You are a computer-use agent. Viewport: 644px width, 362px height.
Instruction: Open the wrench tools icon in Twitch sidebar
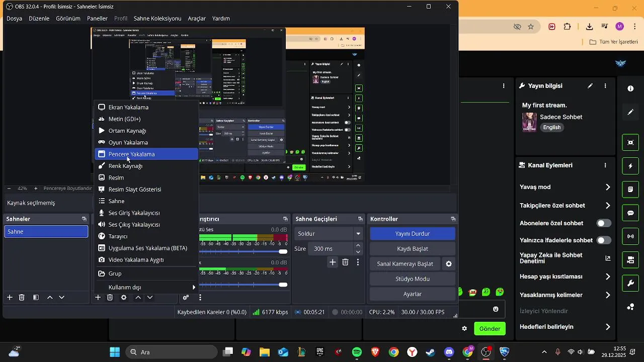pyautogui.click(x=630, y=284)
